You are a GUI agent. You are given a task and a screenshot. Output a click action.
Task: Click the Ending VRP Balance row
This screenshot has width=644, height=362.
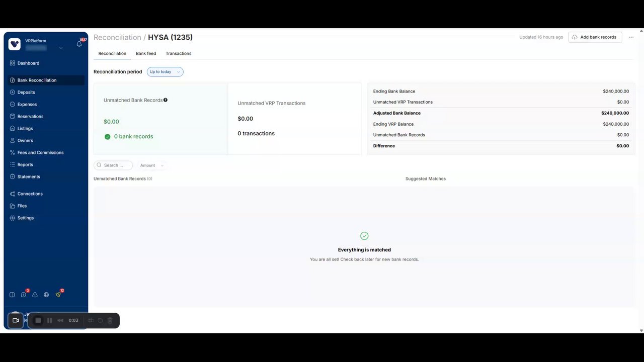pyautogui.click(x=501, y=124)
